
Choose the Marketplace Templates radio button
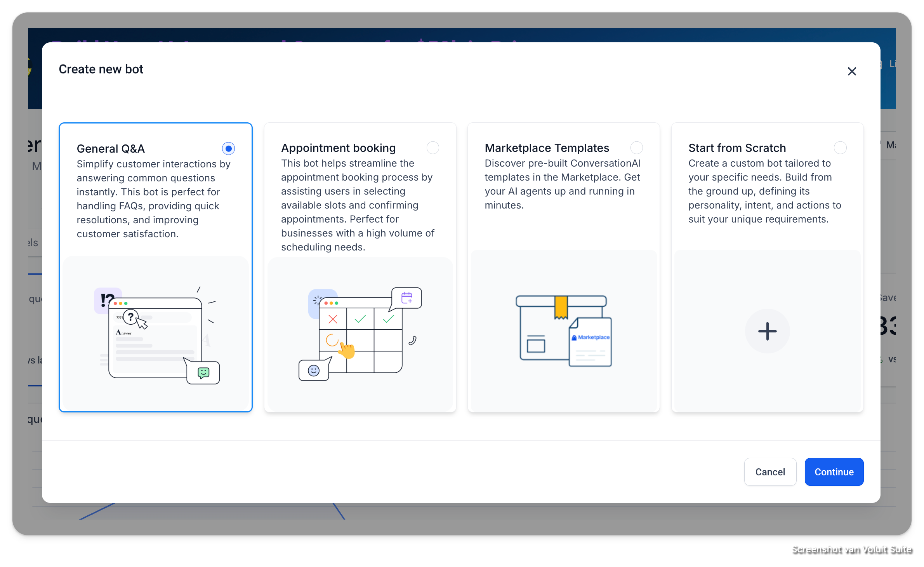click(x=636, y=148)
